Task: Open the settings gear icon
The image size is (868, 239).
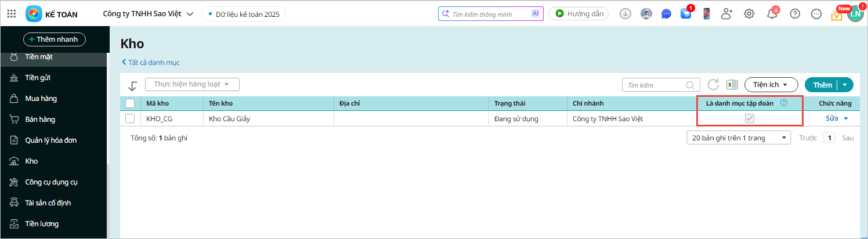Action: [x=749, y=14]
